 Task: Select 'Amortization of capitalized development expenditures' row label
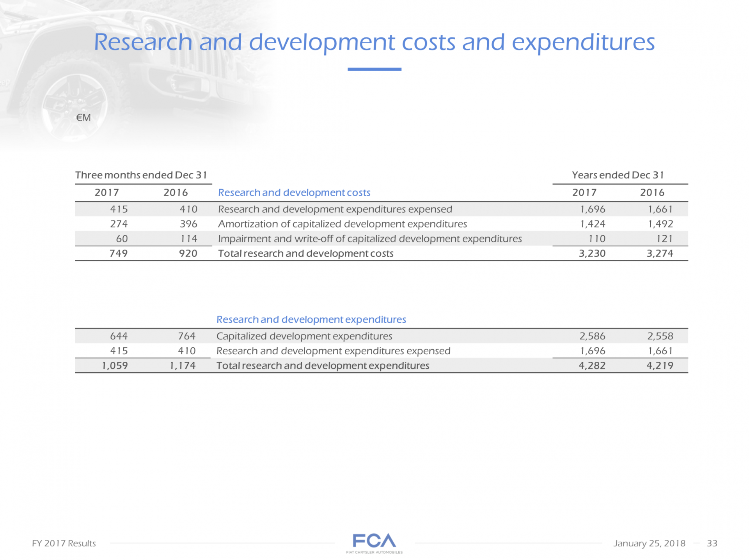(343, 224)
